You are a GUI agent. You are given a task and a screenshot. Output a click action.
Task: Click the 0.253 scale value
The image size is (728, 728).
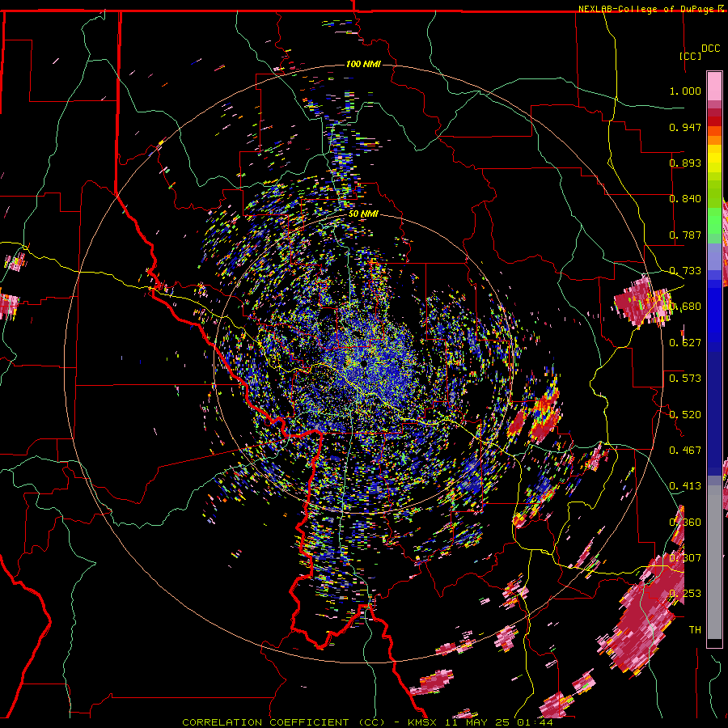pyautogui.click(x=685, y=594)
